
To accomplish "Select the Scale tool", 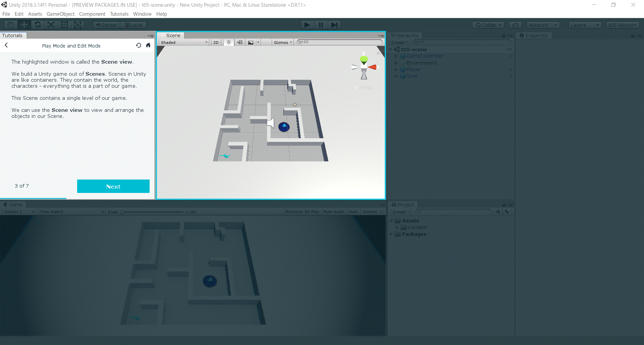I will [x=51, y=25].
